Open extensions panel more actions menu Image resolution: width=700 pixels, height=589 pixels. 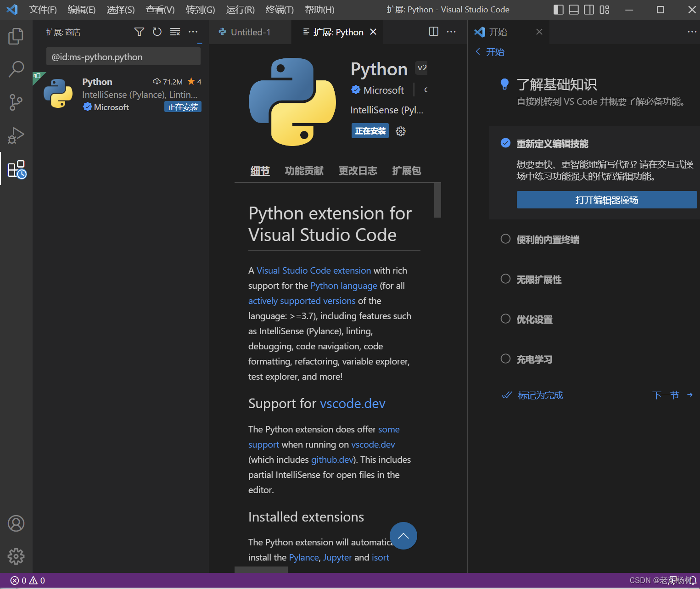[x=193, y=32]
